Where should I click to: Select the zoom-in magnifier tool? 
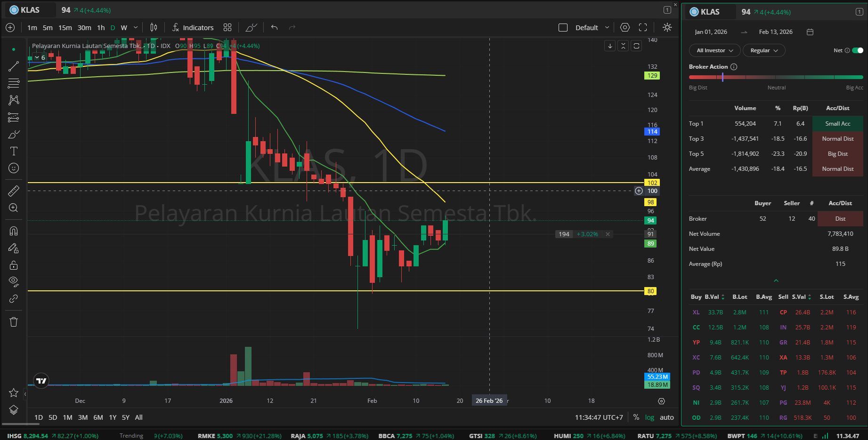tap(14, 208)
